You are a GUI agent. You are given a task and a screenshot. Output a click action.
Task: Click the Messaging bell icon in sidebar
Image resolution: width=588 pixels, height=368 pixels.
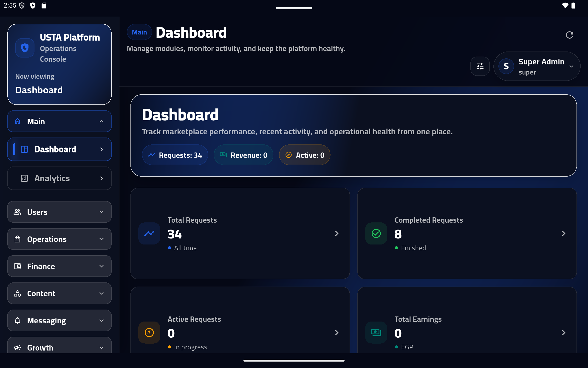click(17, 320)
